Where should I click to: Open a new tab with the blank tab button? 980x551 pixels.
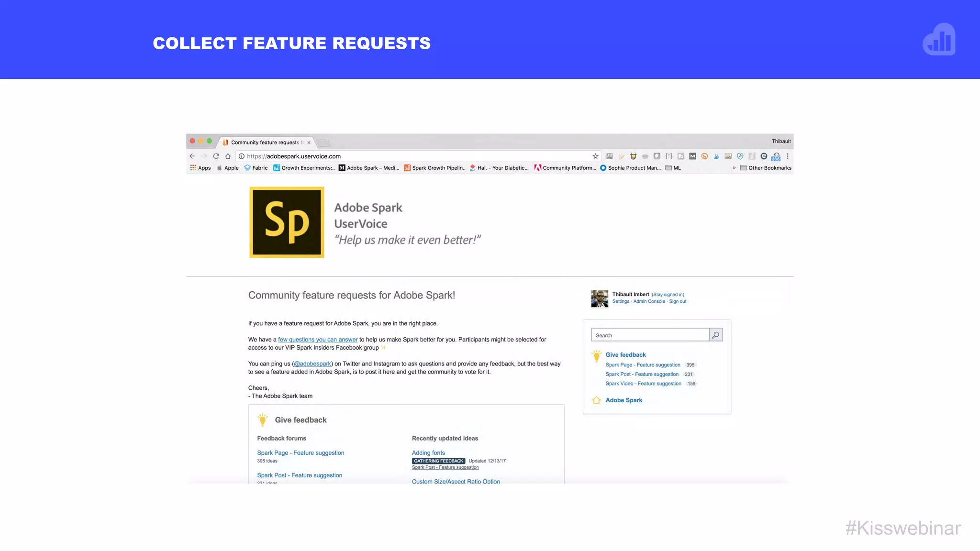point(324,143)
